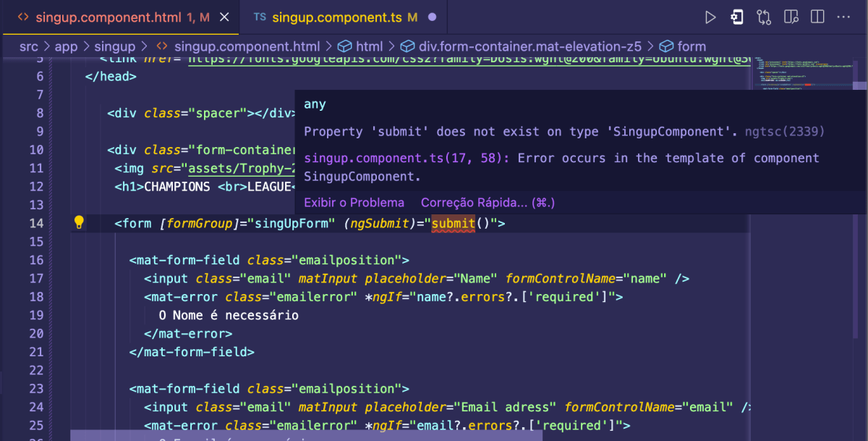Close the singup.component.html tab
Viewport: 868px width, 441px height.
pyautogui.click(x=226, y=17)
